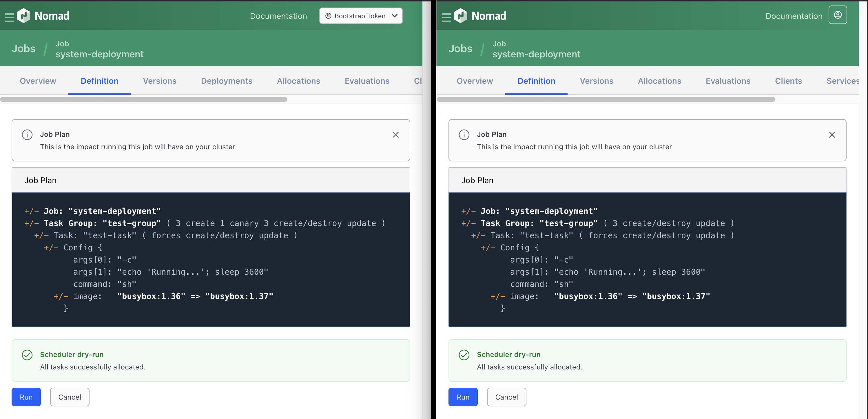Screen dimensions: 868x419
Task: Click the left window horizontal tab scrollbar
Action: tap(144, 99)
